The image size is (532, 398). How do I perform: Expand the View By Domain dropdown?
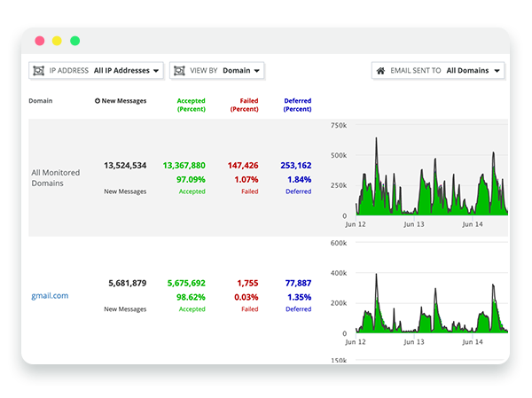[241, 70]
